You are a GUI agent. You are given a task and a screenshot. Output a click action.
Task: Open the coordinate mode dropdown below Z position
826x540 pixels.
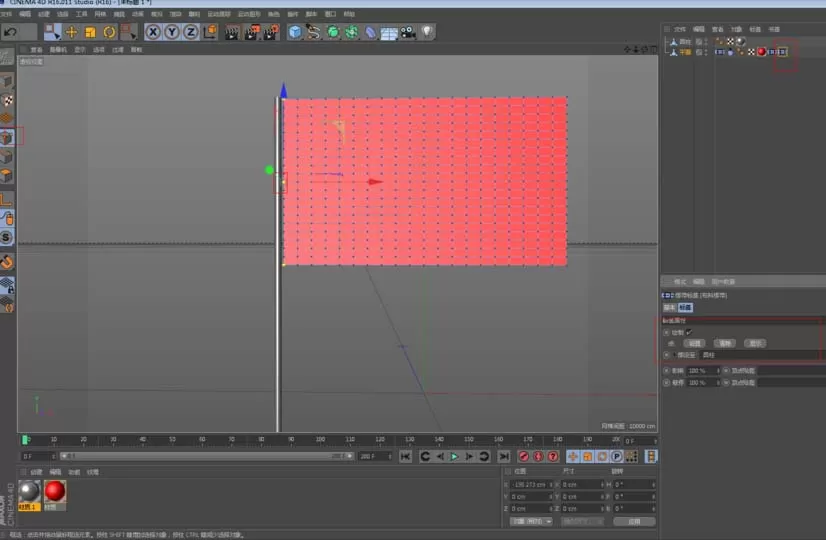point(531,522)
